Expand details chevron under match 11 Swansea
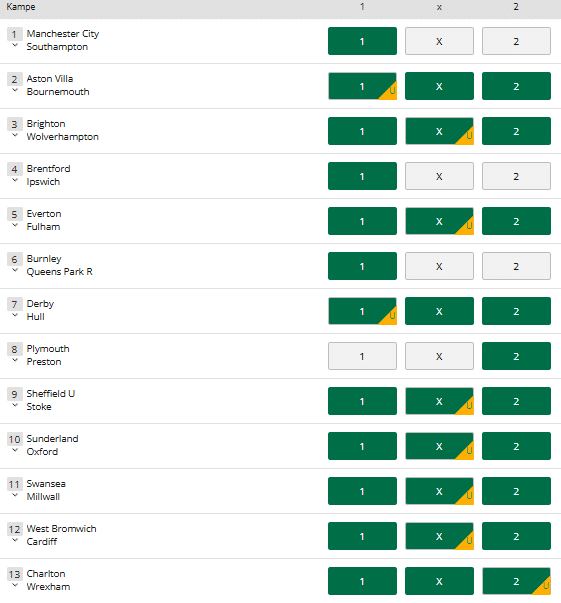This screenshot has height=603, width=561. click(15, 495)
